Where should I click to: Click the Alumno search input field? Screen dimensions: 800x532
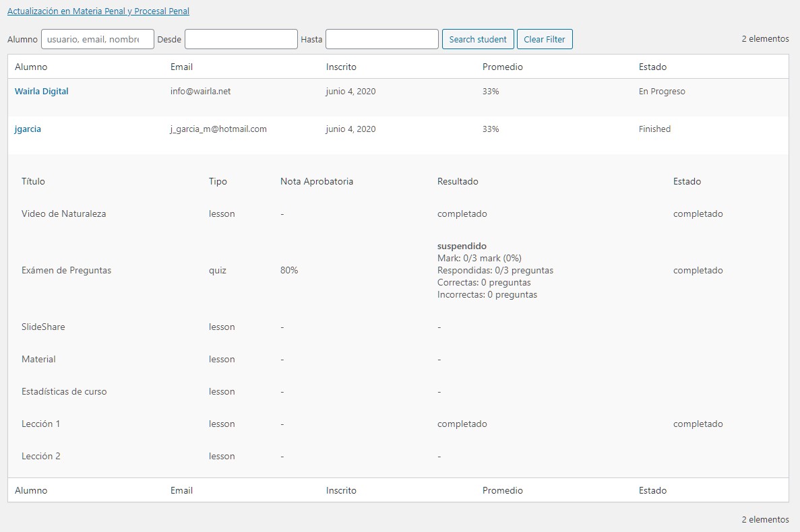pyautogui.click(x=98, y=39)
